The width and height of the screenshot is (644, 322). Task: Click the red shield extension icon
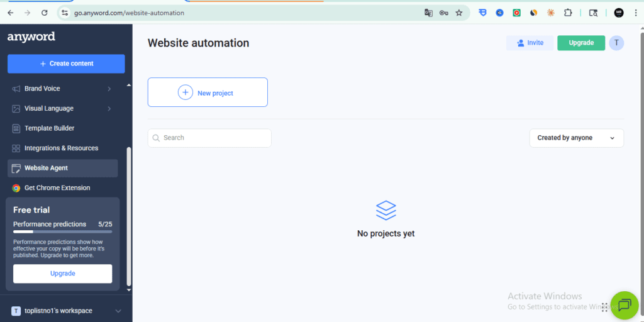(x=517, y=13)
